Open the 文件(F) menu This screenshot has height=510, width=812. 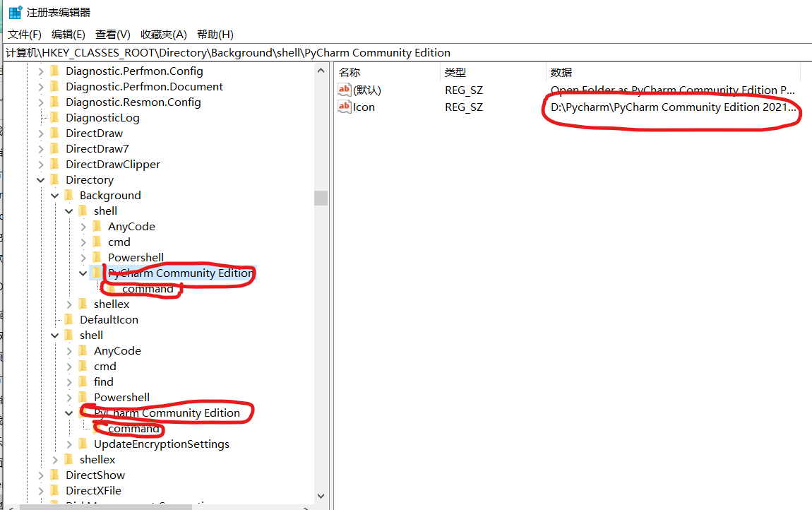[x=24, y=35]
